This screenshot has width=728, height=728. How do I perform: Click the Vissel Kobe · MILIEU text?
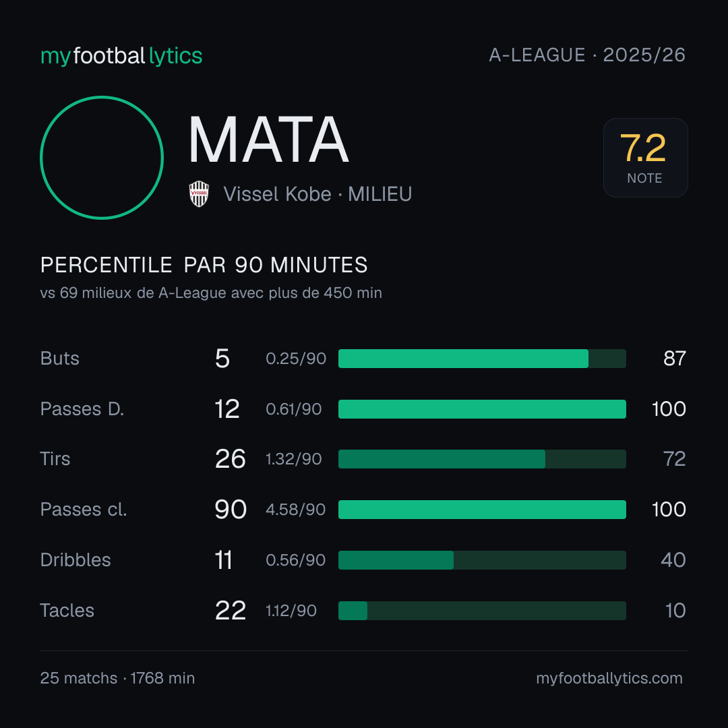tap(317, 194)
